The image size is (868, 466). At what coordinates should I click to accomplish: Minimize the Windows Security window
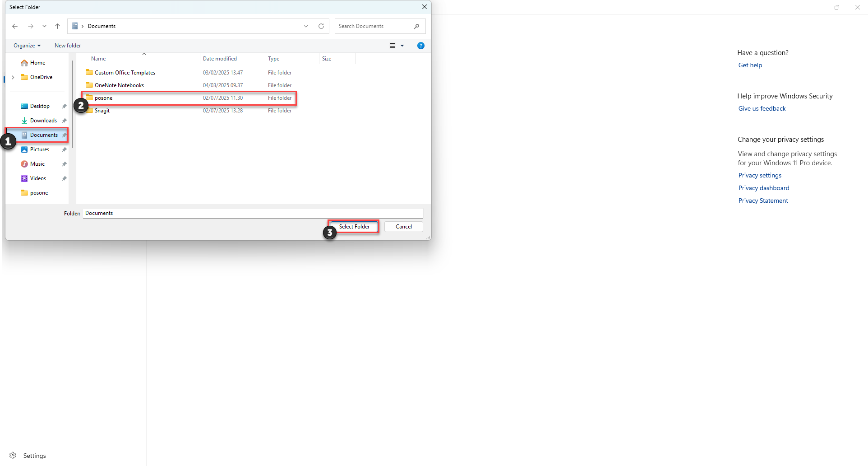click(816, 7)
